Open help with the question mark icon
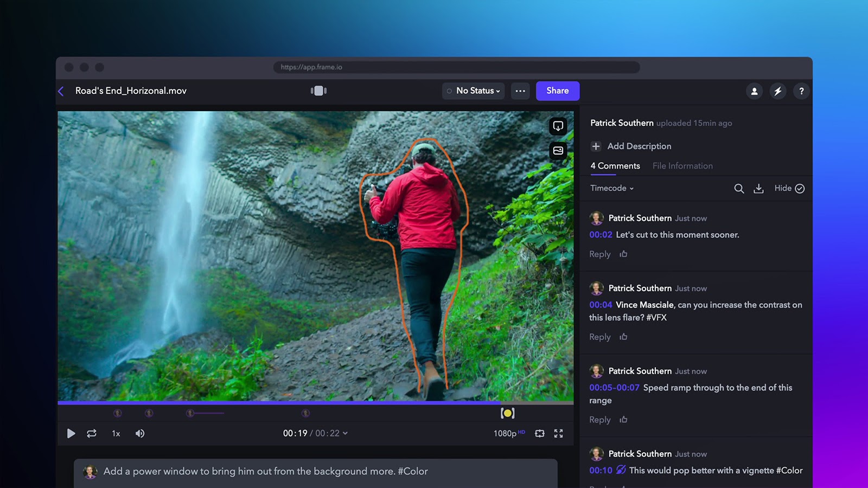868x488 pixels. point(801,91)
